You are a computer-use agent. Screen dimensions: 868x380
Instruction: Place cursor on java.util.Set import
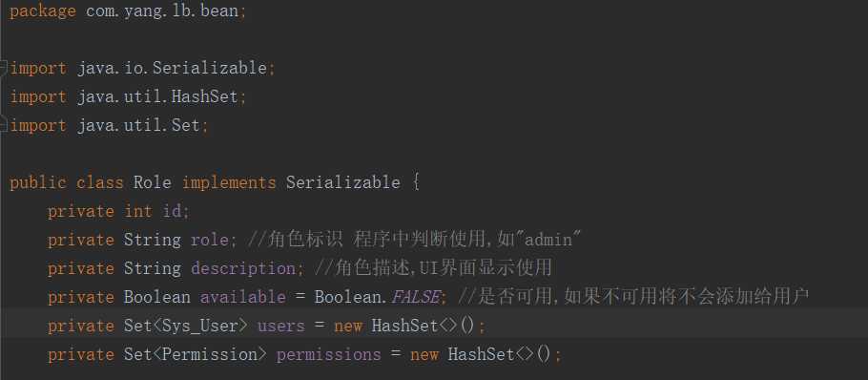point(138,126)
